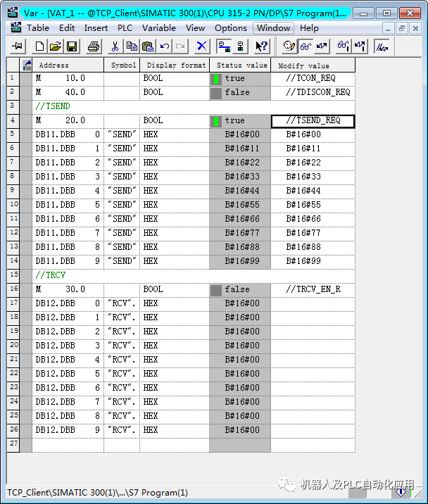Activate the context help pointer

tap(262, 46)
